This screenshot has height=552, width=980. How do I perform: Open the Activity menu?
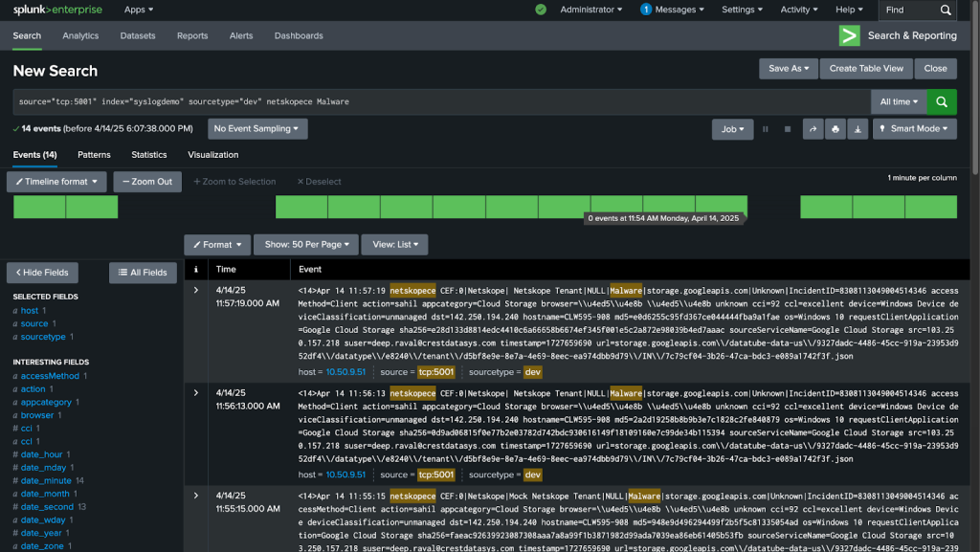(x=799, y=10)
